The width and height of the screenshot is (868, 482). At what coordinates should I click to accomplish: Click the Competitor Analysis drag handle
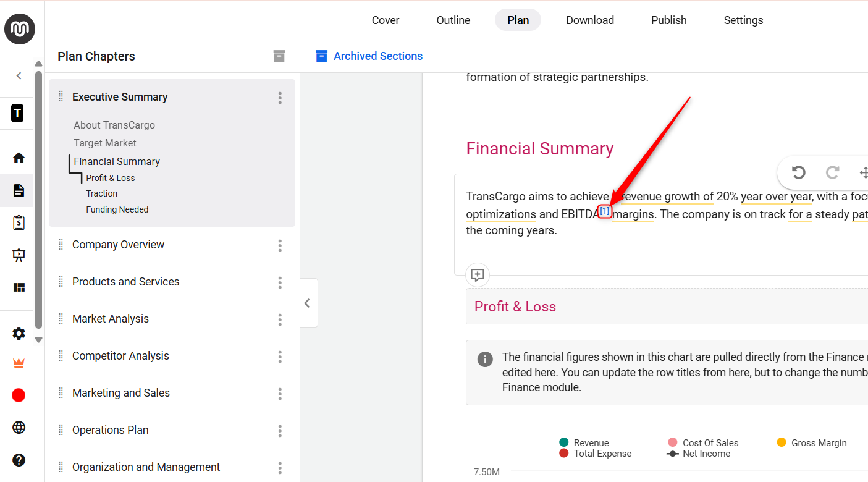pos(61,356)
